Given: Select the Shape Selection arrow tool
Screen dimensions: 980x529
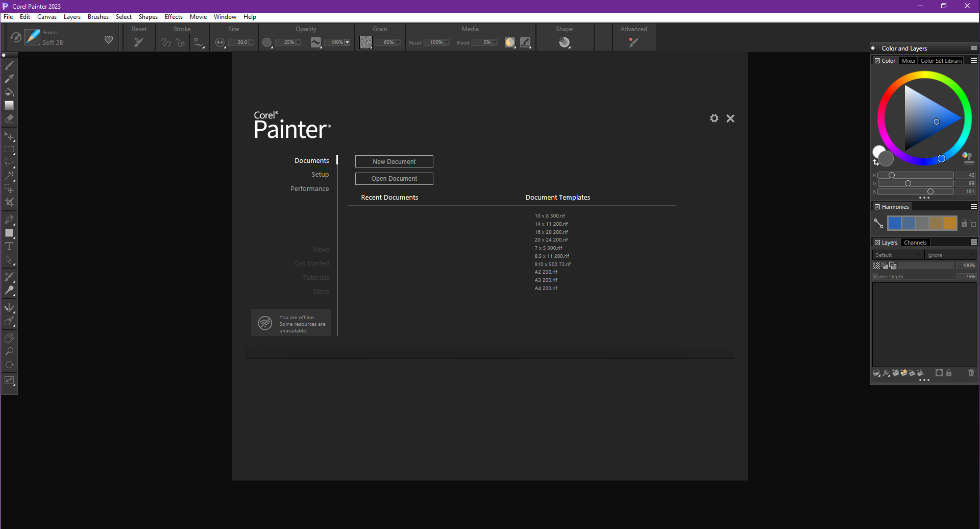Looking at the screenshot, I should [9, 260].
